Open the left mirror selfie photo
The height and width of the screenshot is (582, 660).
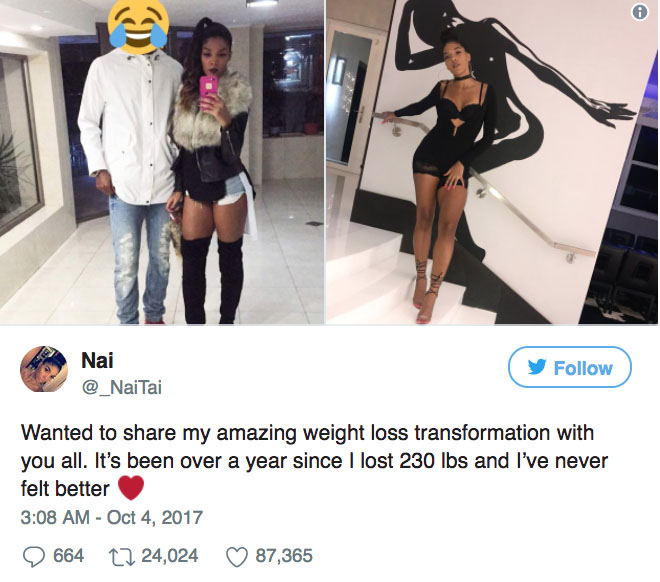pyautogui.click(x=162, y=162)
